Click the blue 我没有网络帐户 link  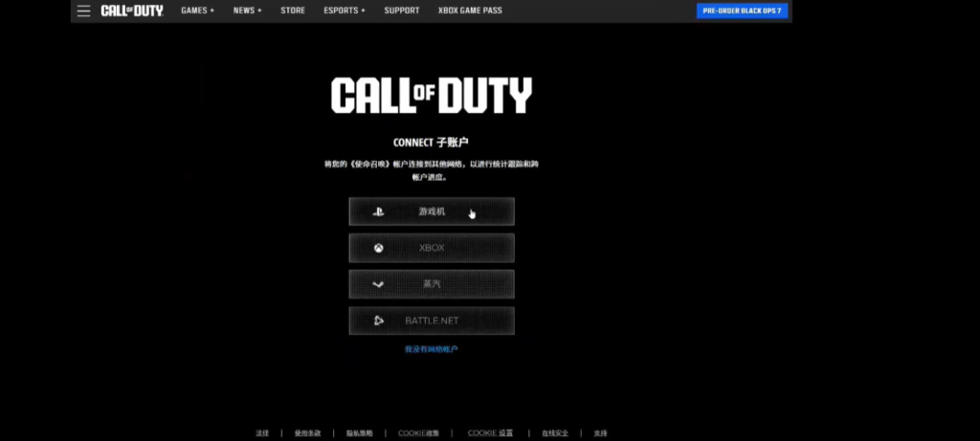pos(431,349)
